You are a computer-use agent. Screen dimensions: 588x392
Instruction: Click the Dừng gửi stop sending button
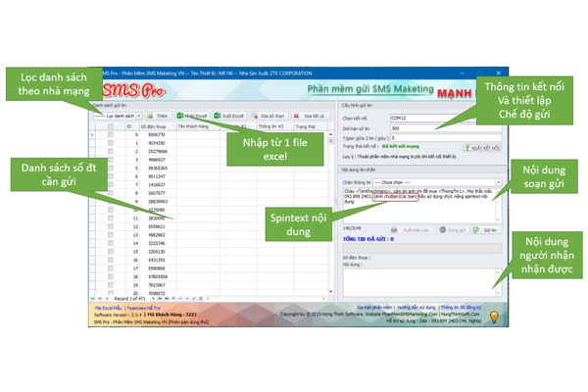pyautogui.click(x=453, y=230)
